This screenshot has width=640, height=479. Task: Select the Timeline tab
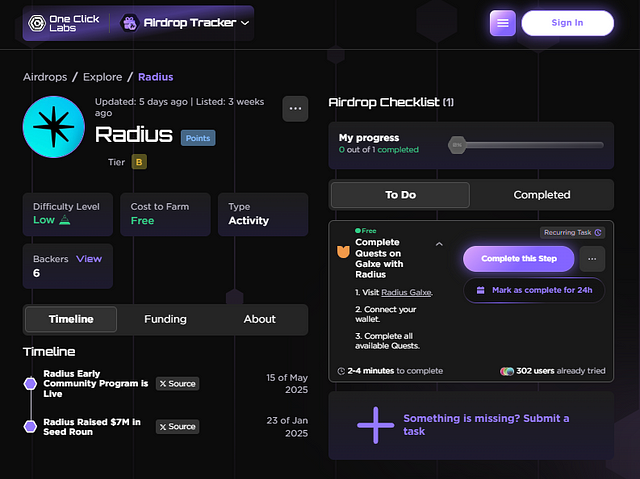click(71, 319)
